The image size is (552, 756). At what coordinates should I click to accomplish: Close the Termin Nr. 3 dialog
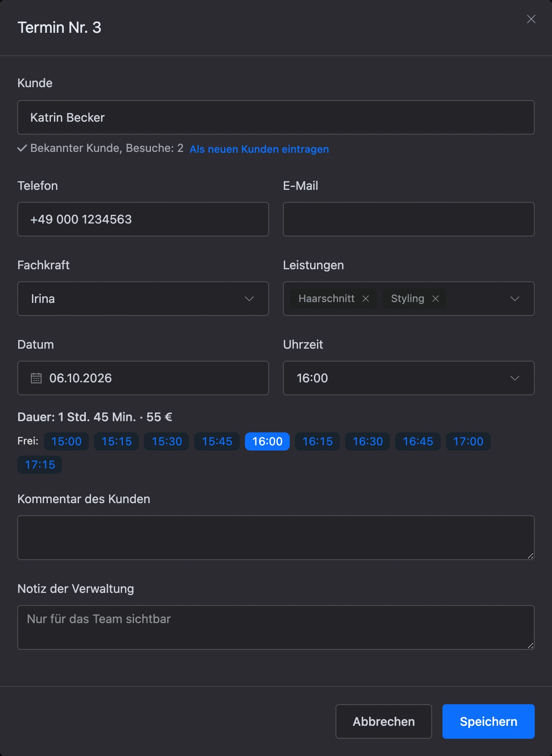[531, 19]
